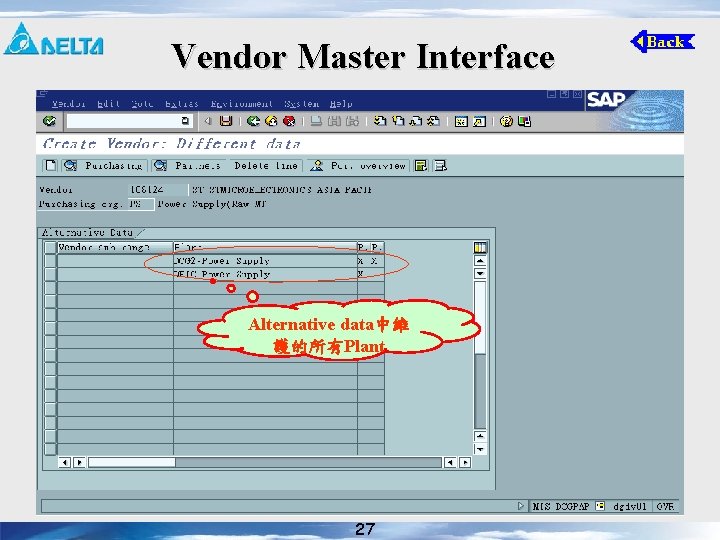This screenshot has width=720, height=540.
Task: Click the lower scroll-up arrow of the table
Action: pos(480,436)
